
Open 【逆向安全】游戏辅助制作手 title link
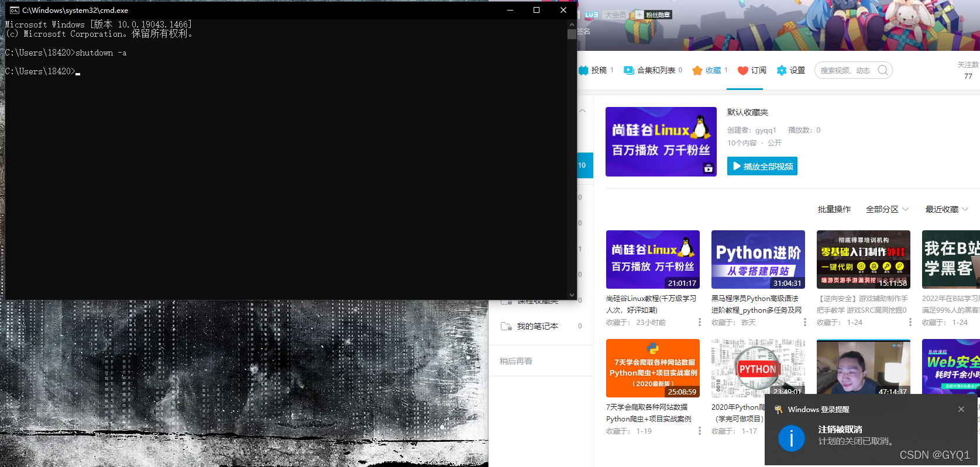click(x=862, y=304)
